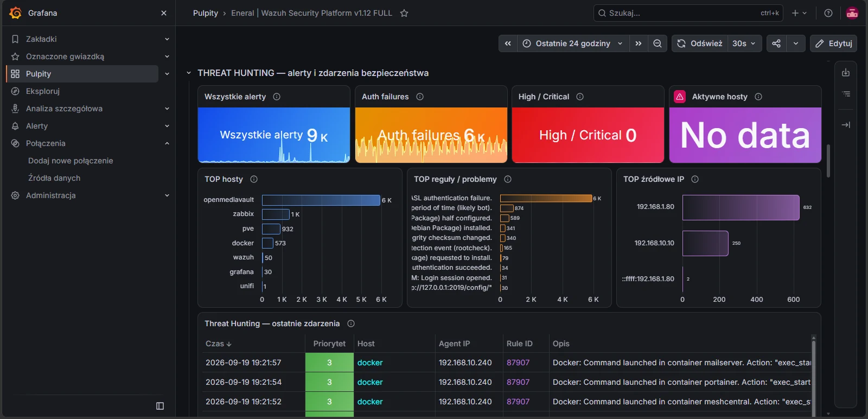The height and width of the screenshot is (419, 868).
Task: Expand the Zakładki chevron
Action: coord(167,39)
